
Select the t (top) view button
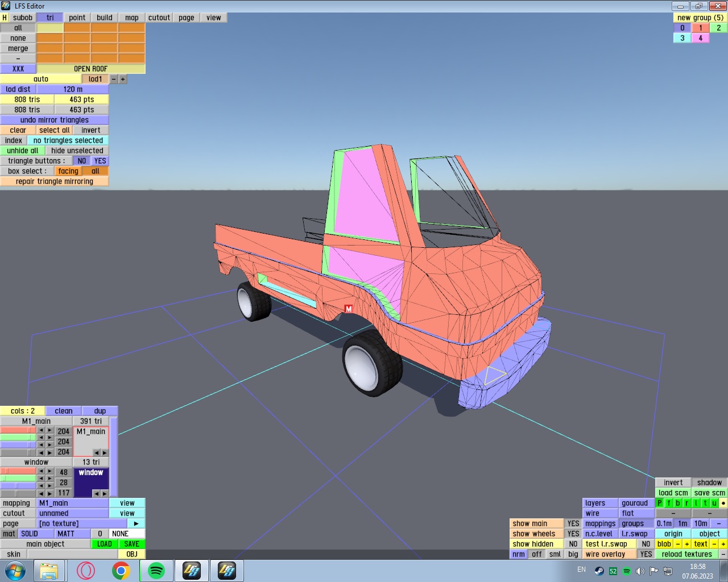pos(705,503)
